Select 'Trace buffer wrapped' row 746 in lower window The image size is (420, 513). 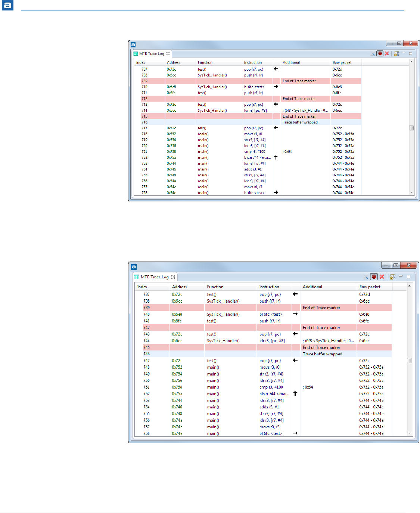pyautogui.click(x=267, y=354)
